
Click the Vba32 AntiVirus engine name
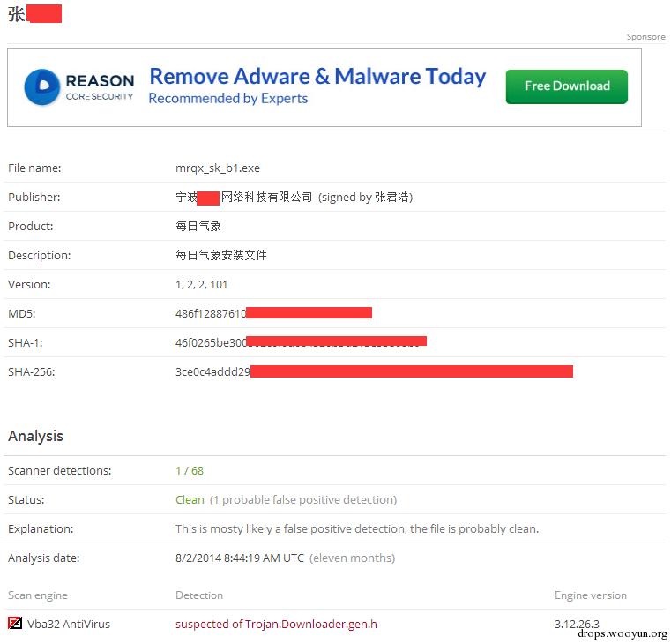(69, 625)
